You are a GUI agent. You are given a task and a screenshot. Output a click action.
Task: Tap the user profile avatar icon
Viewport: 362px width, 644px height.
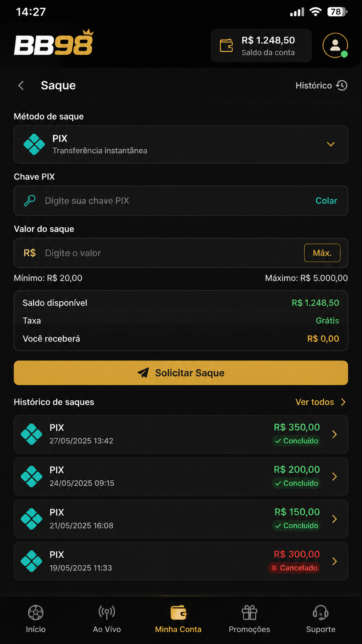click(x=335, y=45)
